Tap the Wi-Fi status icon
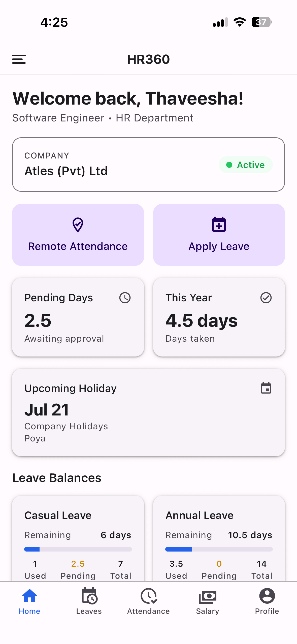 [x=240, y=22]
